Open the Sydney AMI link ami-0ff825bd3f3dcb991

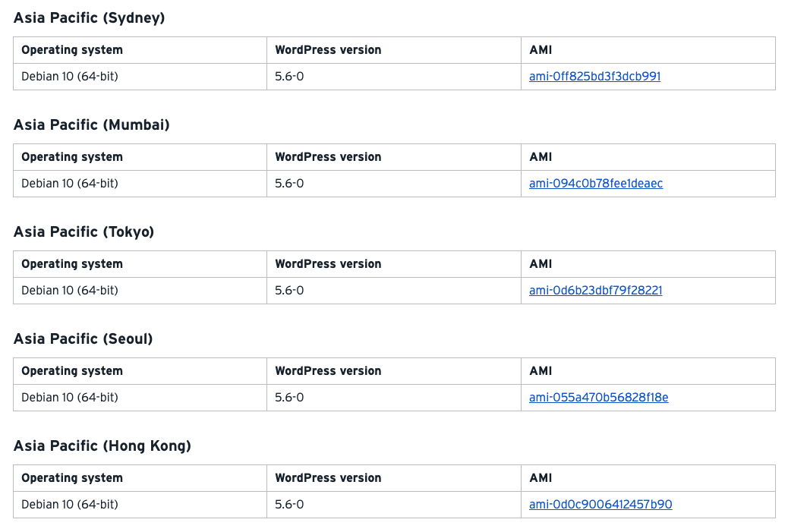[x=594, y=77]
